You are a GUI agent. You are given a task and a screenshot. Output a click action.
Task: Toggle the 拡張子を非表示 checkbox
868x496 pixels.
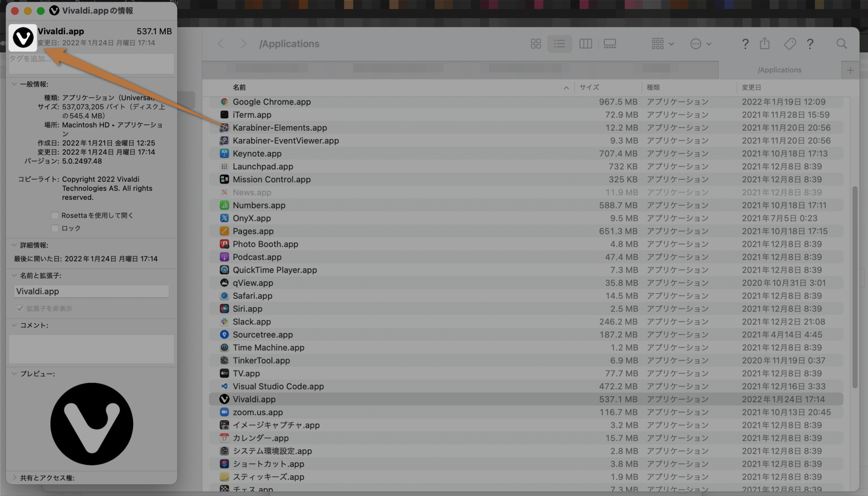pos(20,308)
